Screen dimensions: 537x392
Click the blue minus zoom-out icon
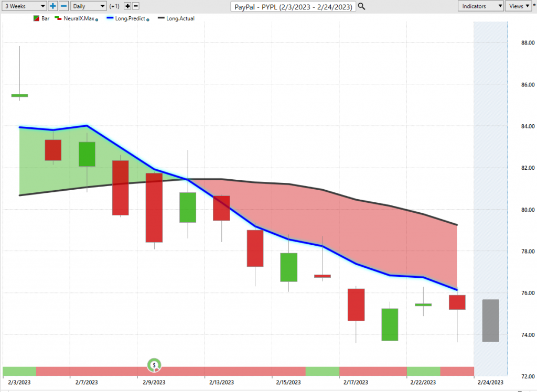[63, 6]
